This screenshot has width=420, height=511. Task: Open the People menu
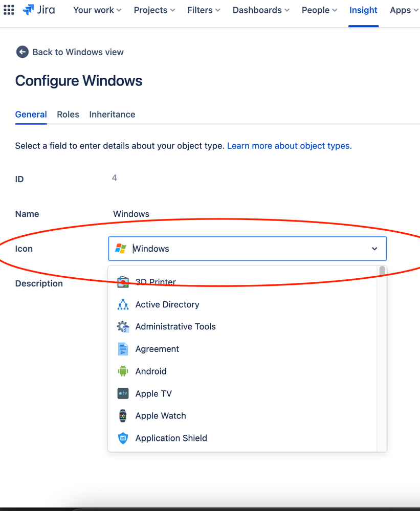pyautogui.click(x=319, y=10)
